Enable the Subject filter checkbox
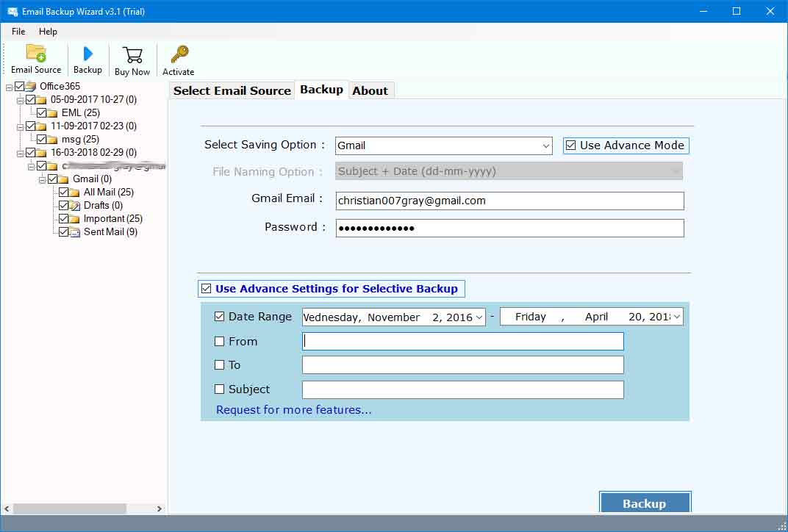The image size is (788, 532). pyautogui.click(x=219, y=389)
